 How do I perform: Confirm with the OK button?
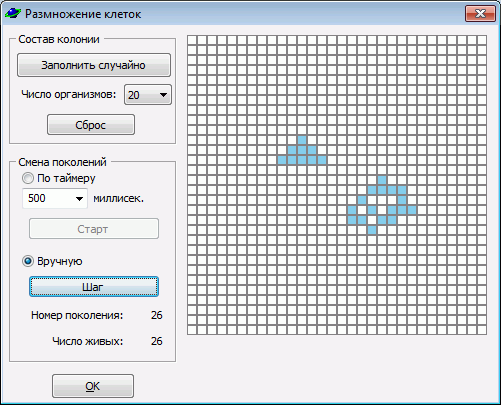(93, 386)
